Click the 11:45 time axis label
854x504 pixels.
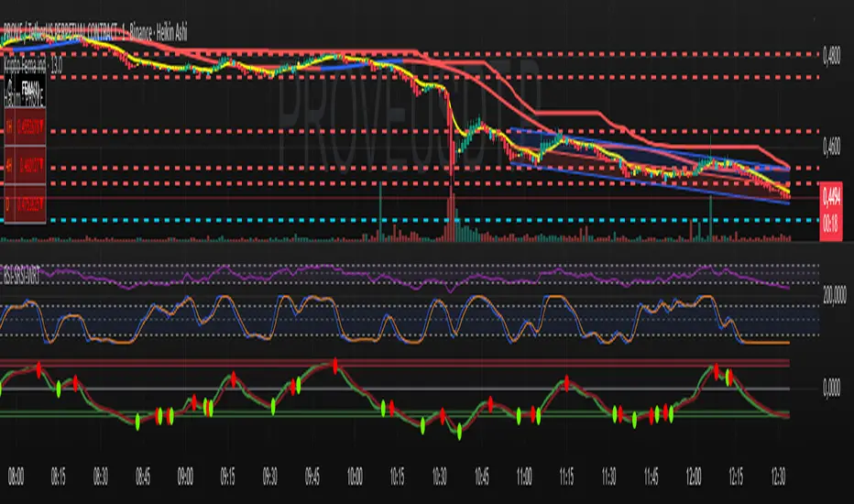tap(651, 477)
